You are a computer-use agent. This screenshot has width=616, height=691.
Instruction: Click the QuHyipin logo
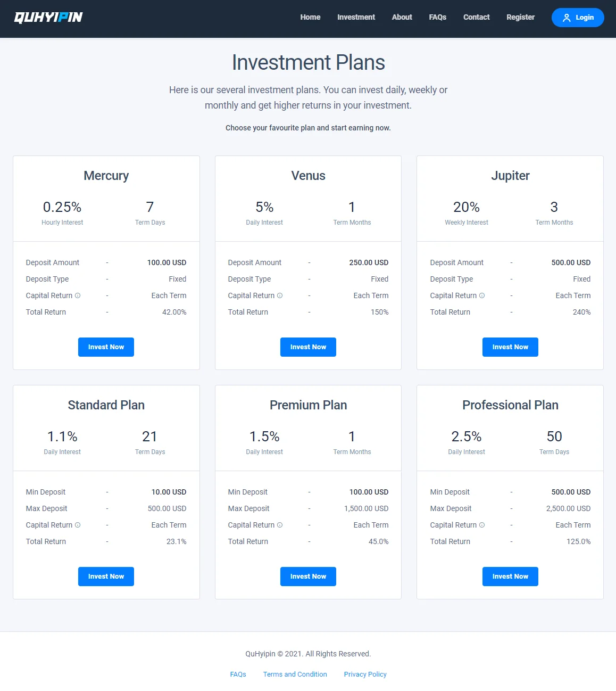[48, 18]
